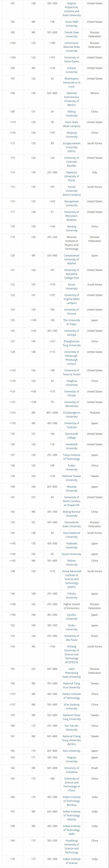109x868 pixels.
Task: Open the Dartmouth College link
Action: 71,436
